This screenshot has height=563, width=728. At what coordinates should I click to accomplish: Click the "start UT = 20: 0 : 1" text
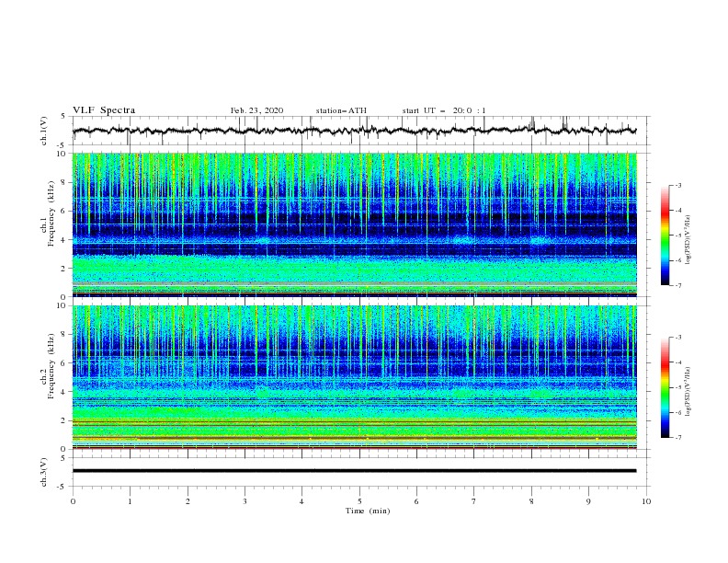pyautogui.click(x=444, y=110)
